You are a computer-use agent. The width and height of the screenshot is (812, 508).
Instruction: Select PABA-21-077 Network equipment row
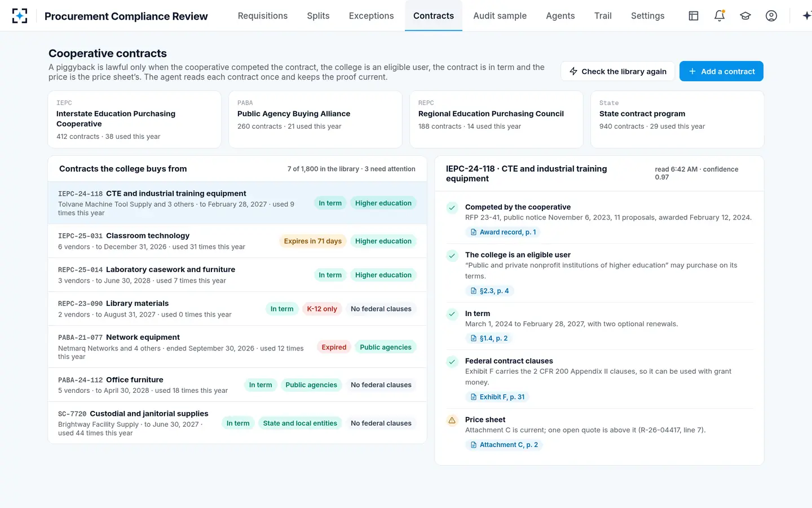237,347
